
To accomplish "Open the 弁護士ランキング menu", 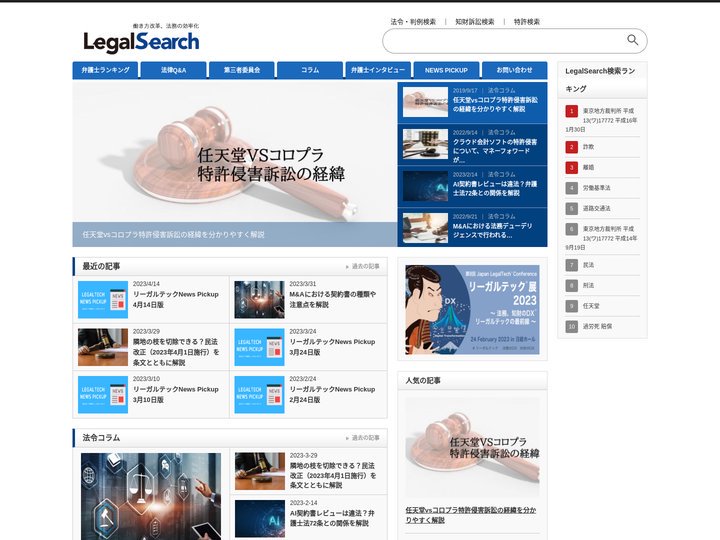I will click(105, 70).
